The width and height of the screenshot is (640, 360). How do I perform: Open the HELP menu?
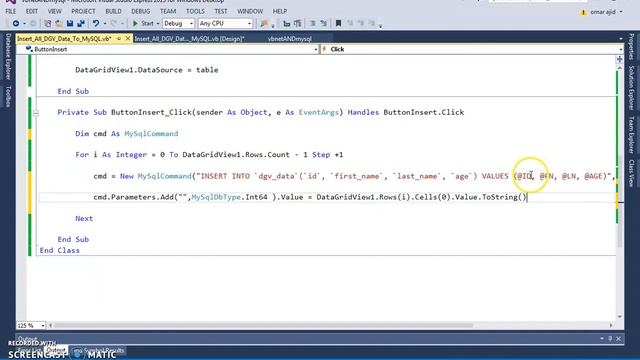tap(280, 11)
